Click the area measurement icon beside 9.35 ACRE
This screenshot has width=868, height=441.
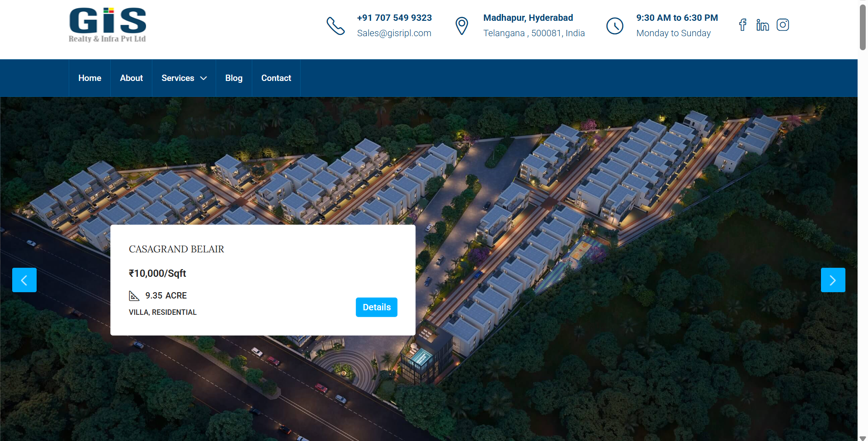click(134, 296)
